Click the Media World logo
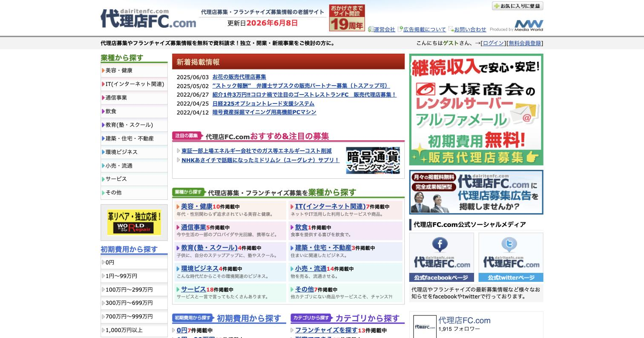 [529, 26]
